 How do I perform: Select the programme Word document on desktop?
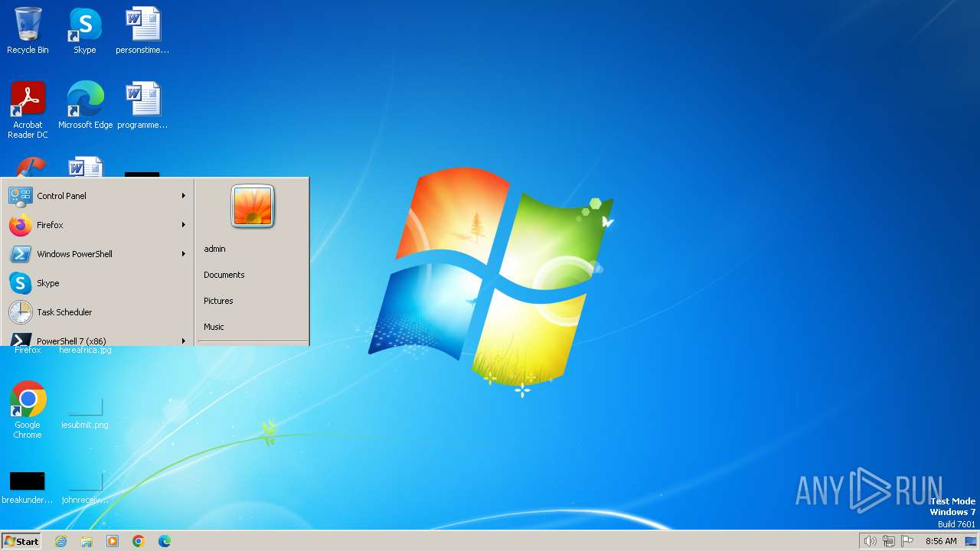click(x=142, y=106)
